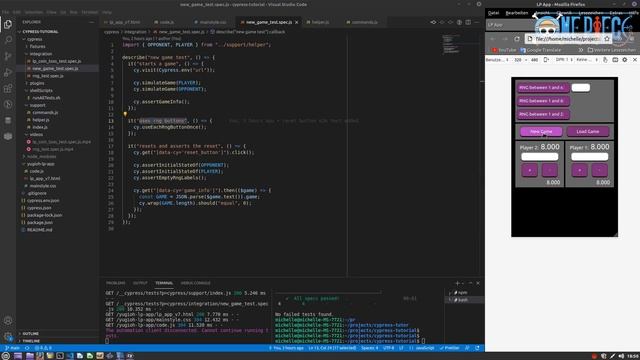The height and width of the screenshot is (360, 640).
Task: Open the YouTube bookmark in Firefox
Action: [504, 50]
